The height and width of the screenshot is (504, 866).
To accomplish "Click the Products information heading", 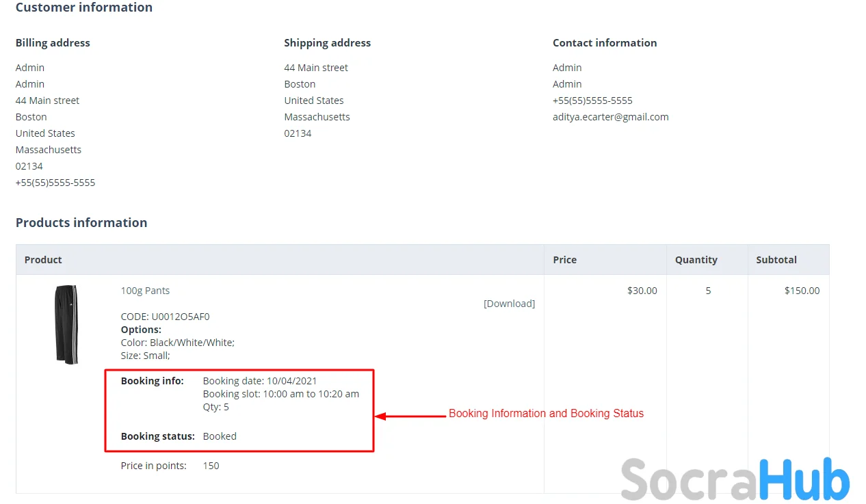I will (81, 223).
